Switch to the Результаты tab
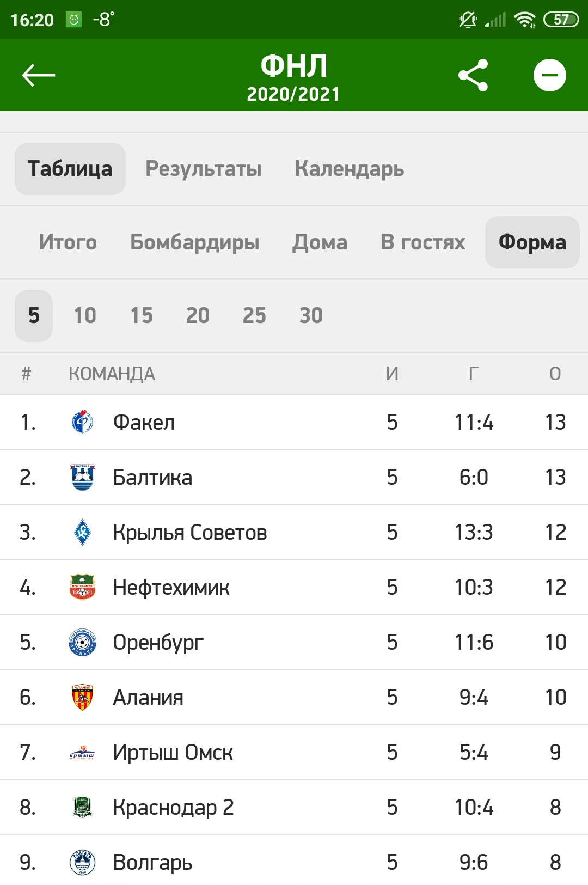Image resolution: width=588 pixels, height=885 pixels. pos(203,169)
